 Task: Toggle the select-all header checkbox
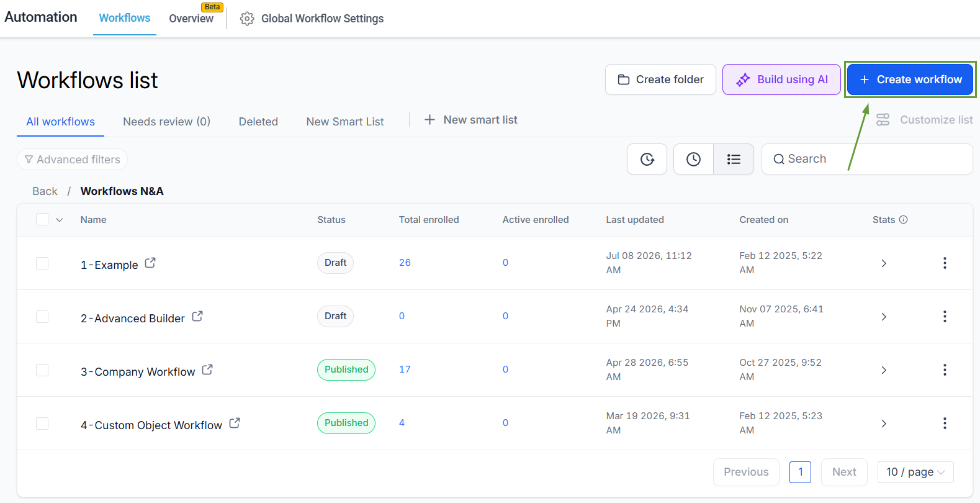[x=42, y=219]
